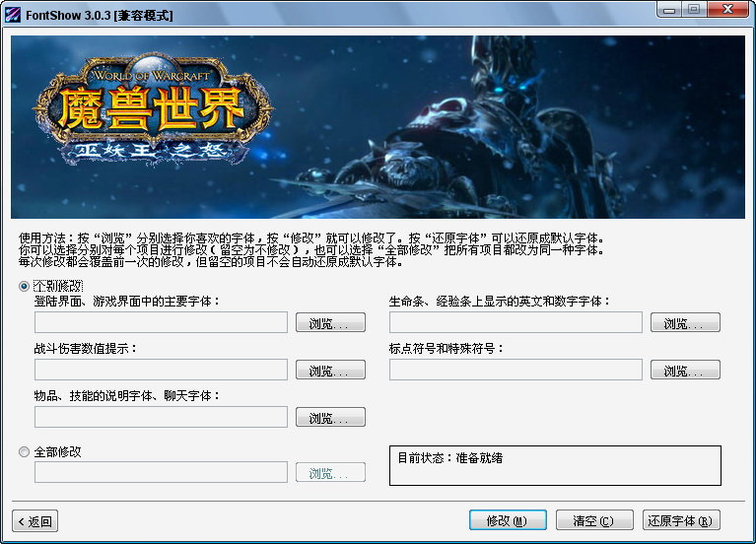Screen dimensions: 756x544
Task: Click the 生命条、经验条 font input field
Action: (515, 322)
